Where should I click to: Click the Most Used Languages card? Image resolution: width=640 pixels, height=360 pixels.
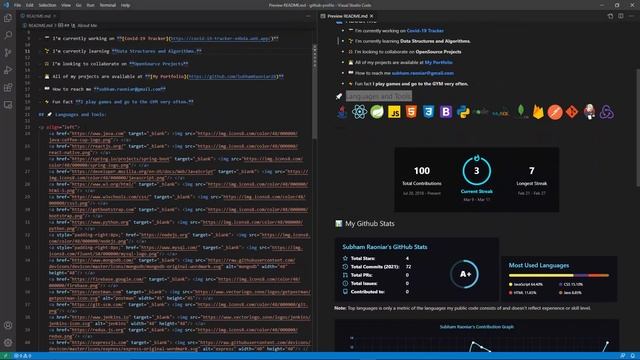point(559,279)
